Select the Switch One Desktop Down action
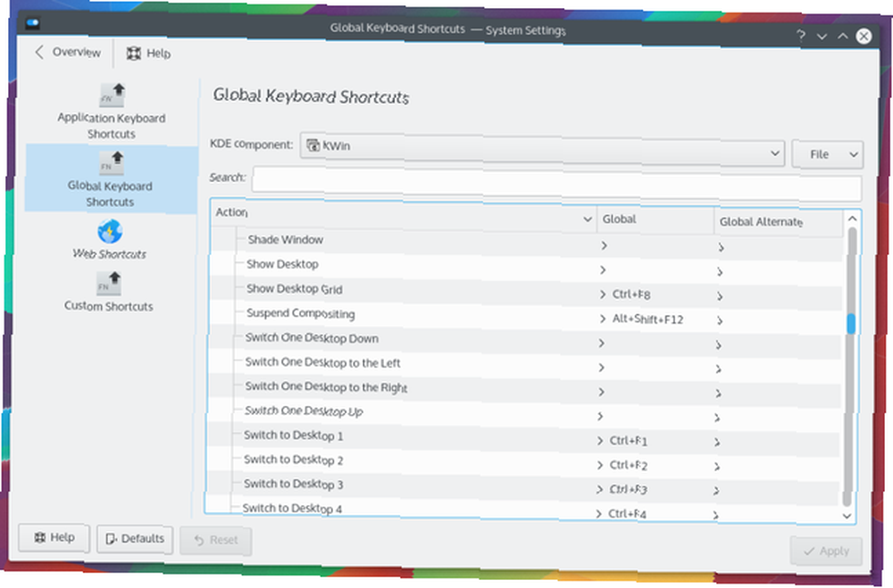Image resolution: width=893 pixels, height=588 pixels. click(x=312, y=338)
